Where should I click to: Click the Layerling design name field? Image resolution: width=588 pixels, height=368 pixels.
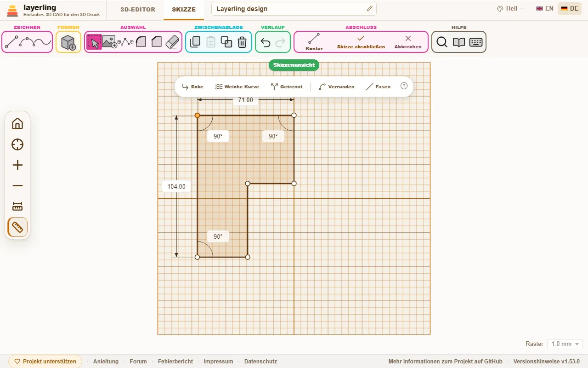294,9
